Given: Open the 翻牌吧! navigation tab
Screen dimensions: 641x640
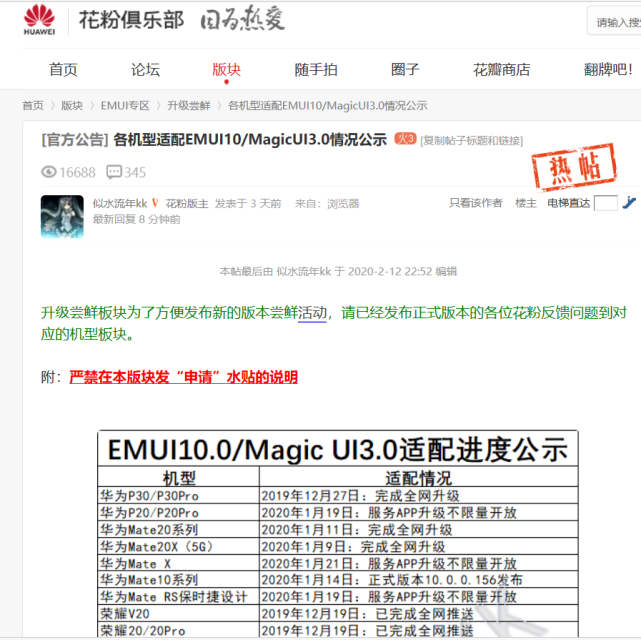Looking at the screenshot, I should (608, 70).
